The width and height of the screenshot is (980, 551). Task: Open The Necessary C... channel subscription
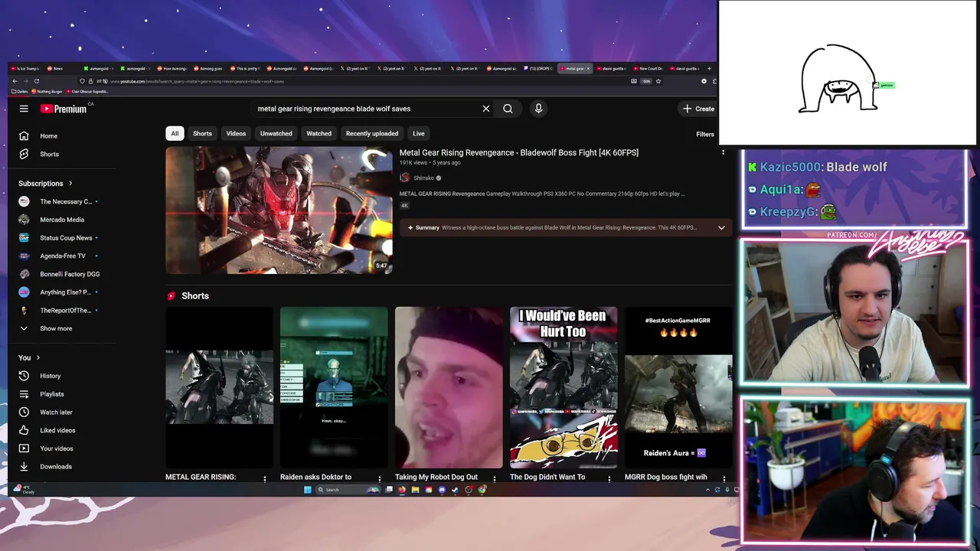[65, 201]
